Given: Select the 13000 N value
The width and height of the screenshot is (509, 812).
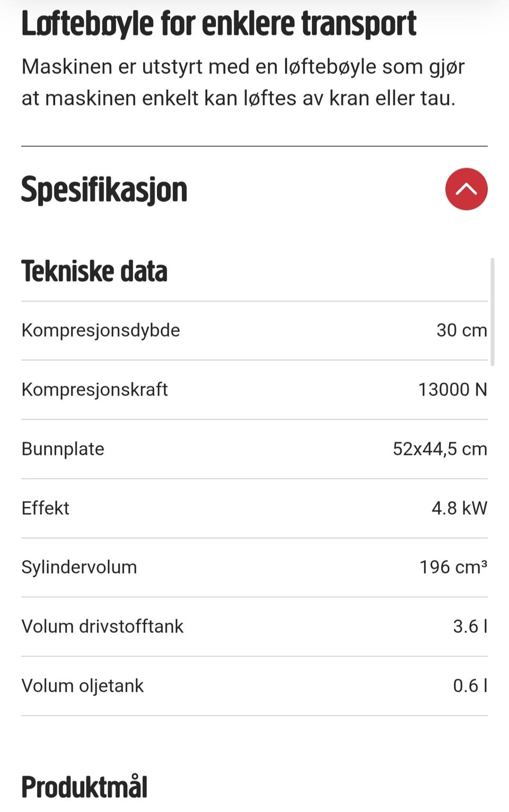Looking at the screenshot, I should tap(452, 390).
